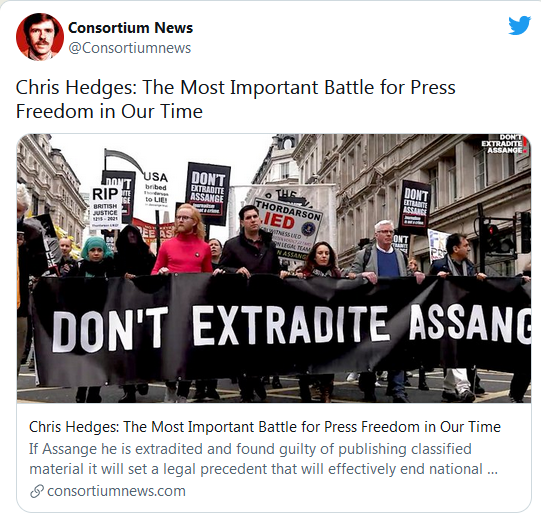Open the card's bold article title
541x514 pixels.
[x=265, y=427]
